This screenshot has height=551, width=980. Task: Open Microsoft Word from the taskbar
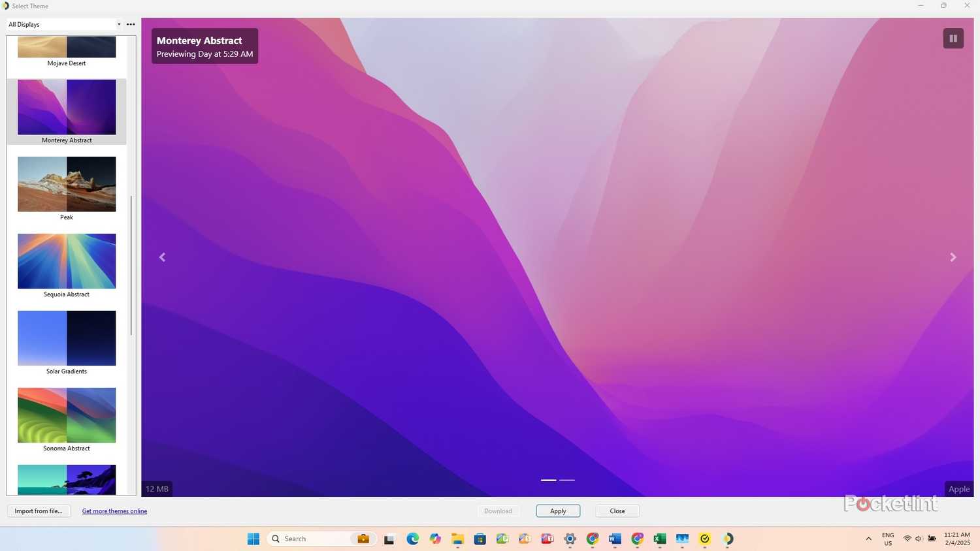614,539
